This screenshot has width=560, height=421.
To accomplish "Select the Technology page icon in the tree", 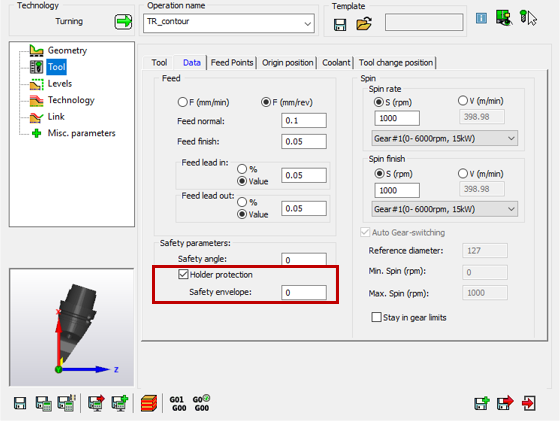I will pos(36,100).
